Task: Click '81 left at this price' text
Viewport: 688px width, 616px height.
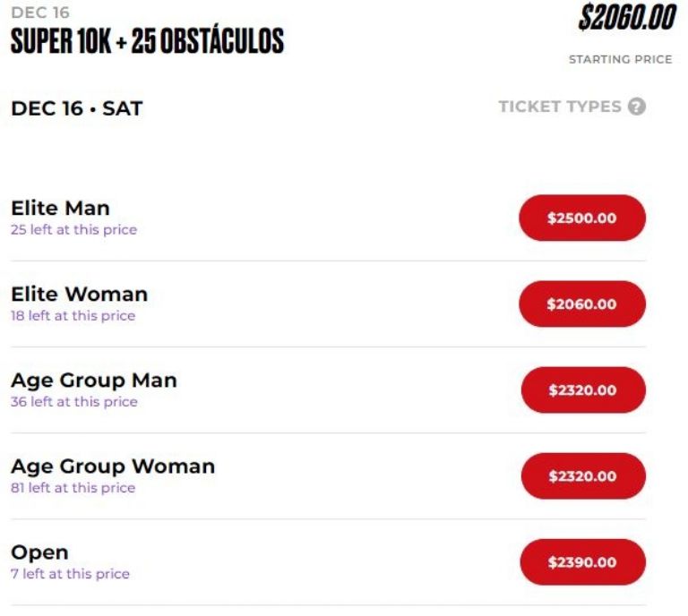Action: coord(73,487)
